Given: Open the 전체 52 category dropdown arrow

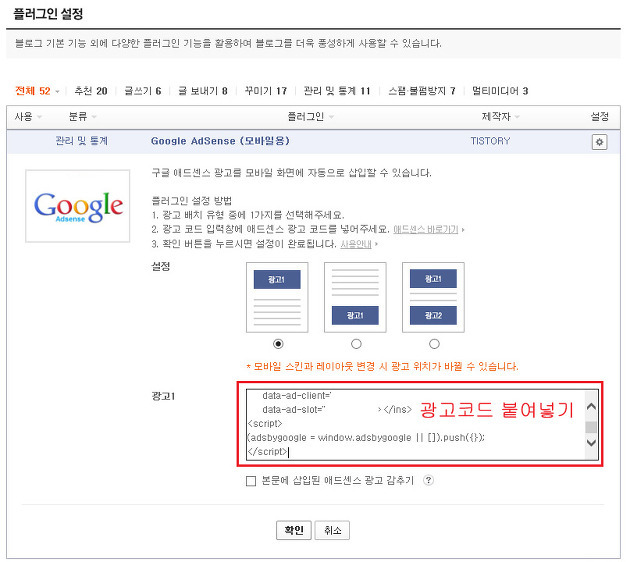Looking at the screenshot, I should pos(57,92).
